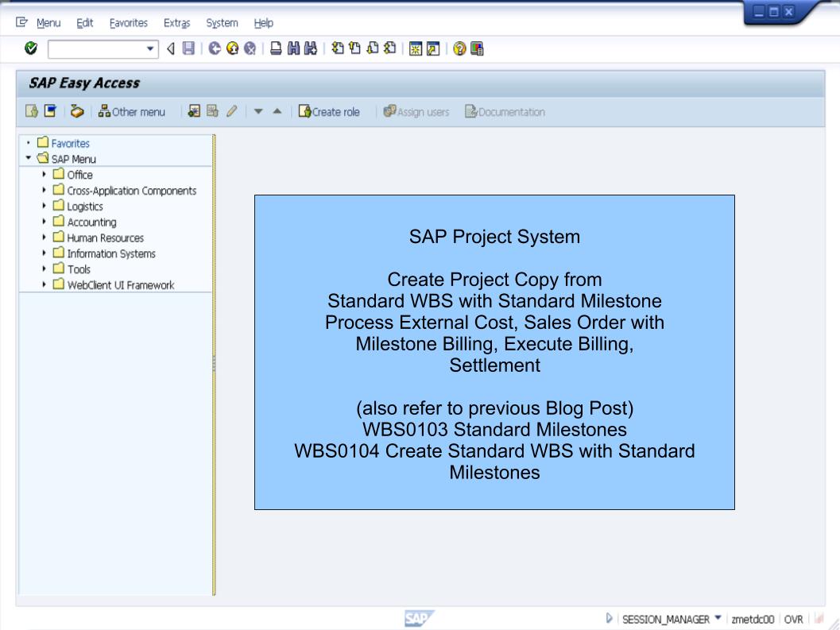Click the Other menu button

[130, 111]
